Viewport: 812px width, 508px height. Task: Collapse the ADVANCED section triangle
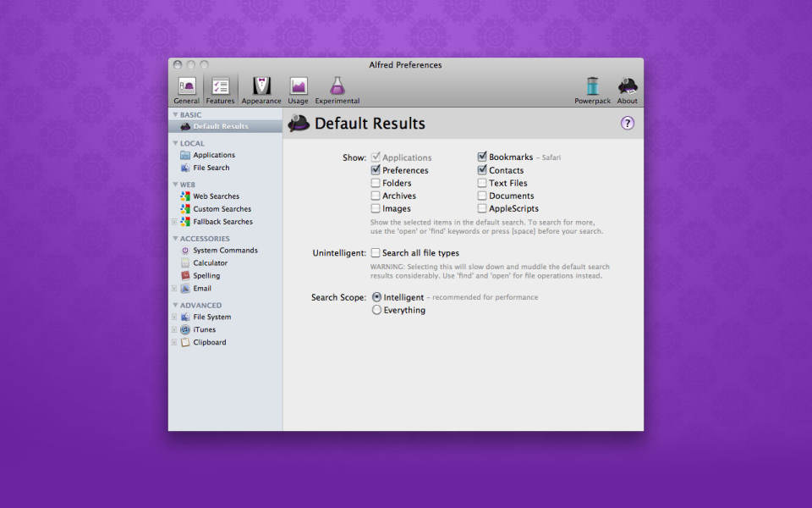(176, 306)
